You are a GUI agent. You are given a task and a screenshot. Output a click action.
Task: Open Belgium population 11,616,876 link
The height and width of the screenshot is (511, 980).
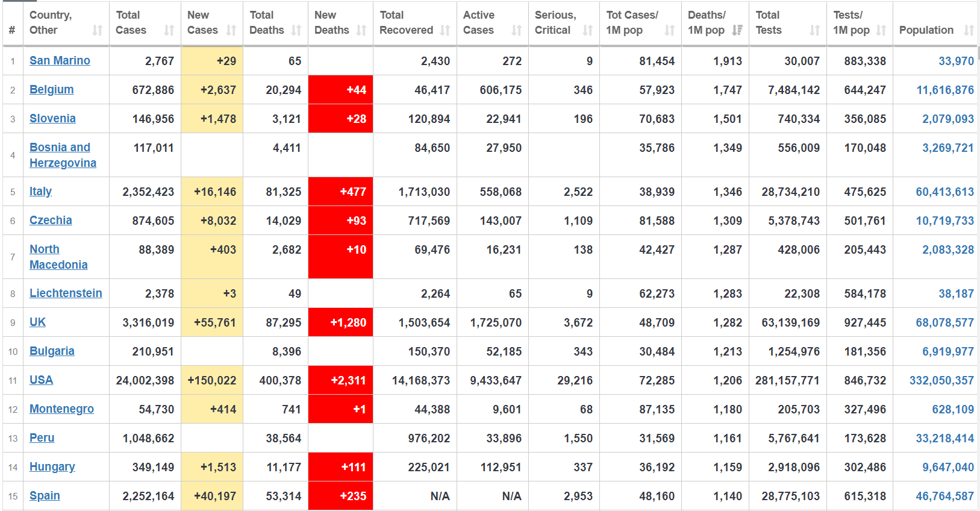click(x=945, y=90)
